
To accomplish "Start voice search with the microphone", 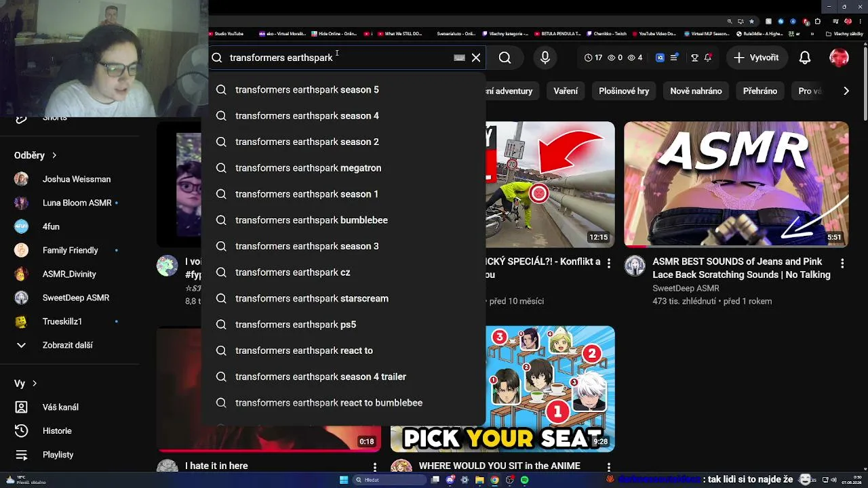I will click(x=545, y=58).
